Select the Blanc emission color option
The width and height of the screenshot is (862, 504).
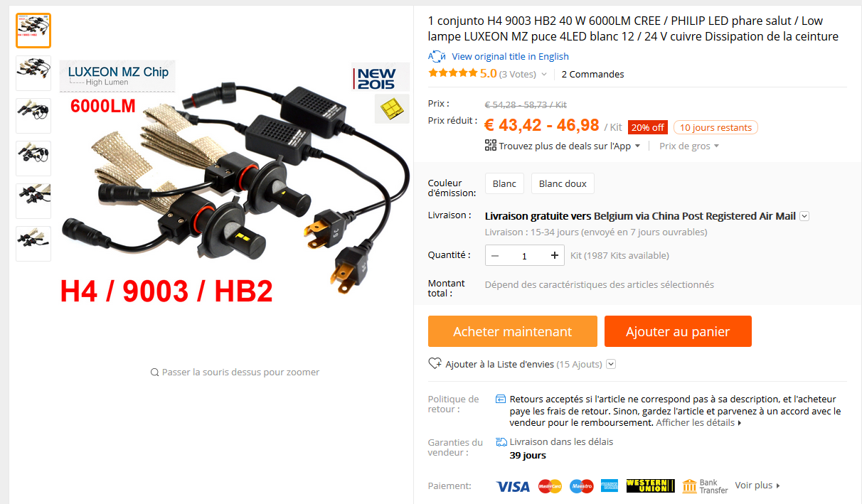click(x=504, y=183)
